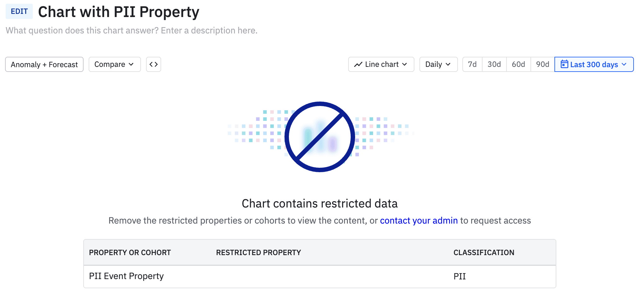The width and height of the screenshot is (644, 304).
Task: Click the embed code brackets icon
Action: 154,64
